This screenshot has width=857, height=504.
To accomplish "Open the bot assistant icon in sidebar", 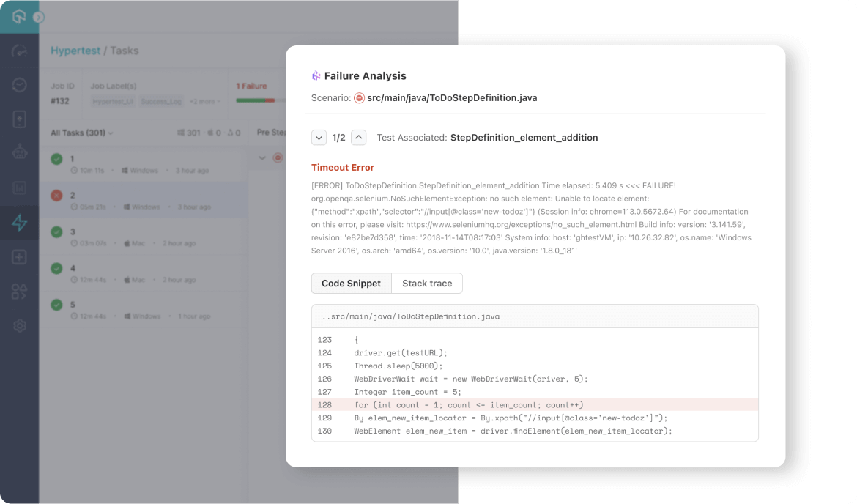I will point(19,153).
